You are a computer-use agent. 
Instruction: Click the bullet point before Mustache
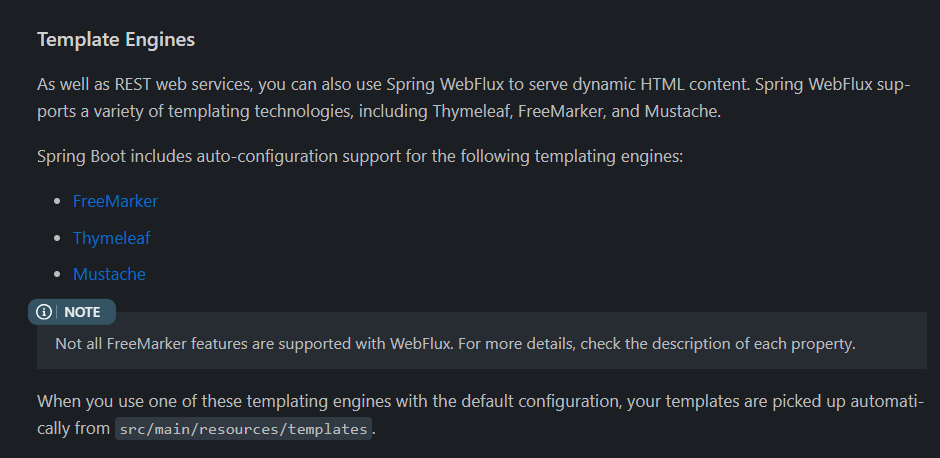click(56, 275)
